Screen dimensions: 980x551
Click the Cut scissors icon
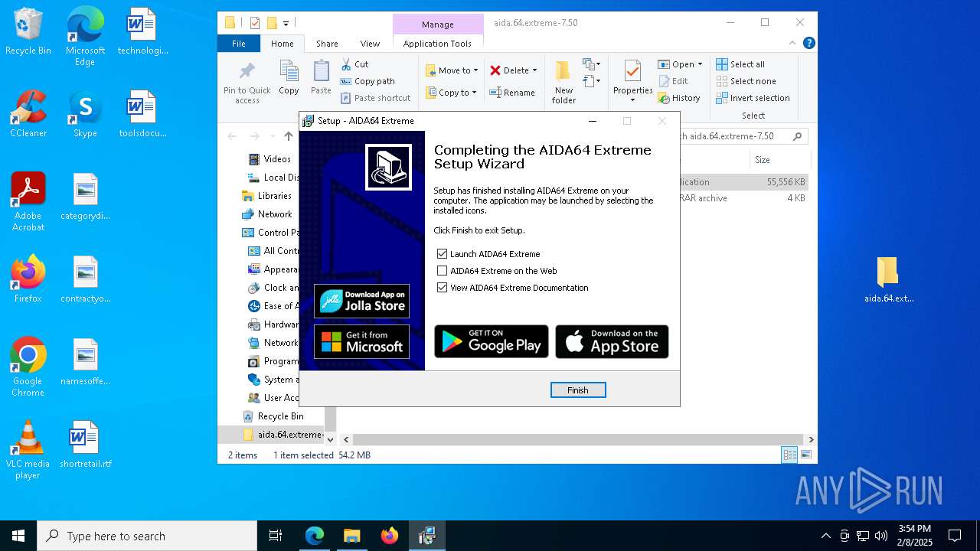(x=346, y=64)
